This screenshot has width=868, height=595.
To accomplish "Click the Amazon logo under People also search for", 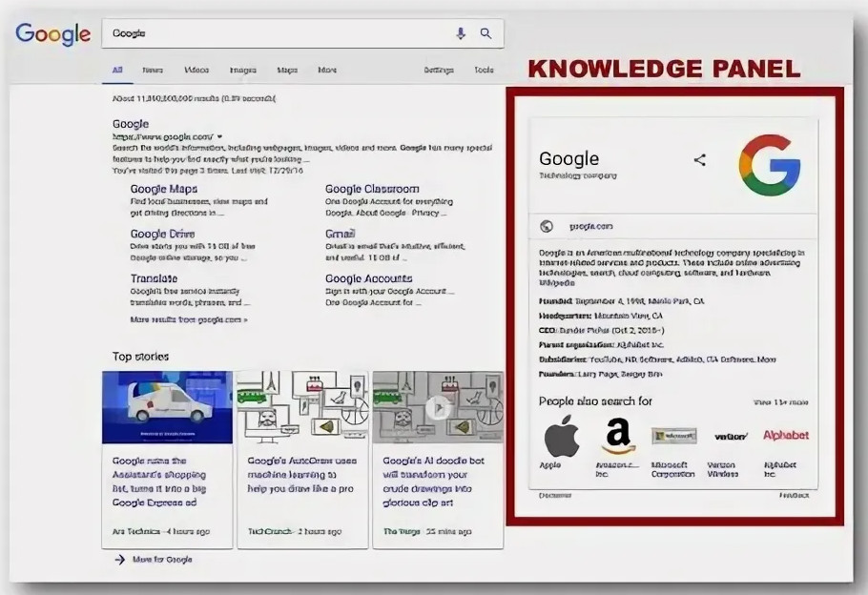I will 618,436.
